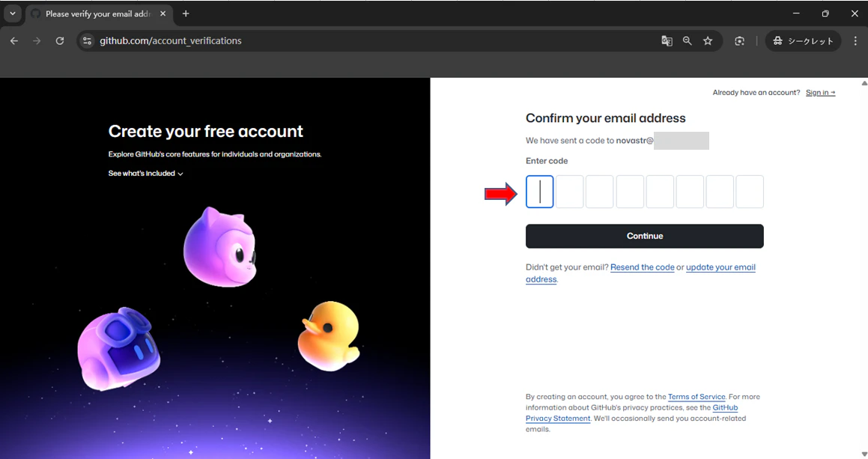Open a new tab with plus button
Viewport: 868px width, 459px height.
(186, 13)
